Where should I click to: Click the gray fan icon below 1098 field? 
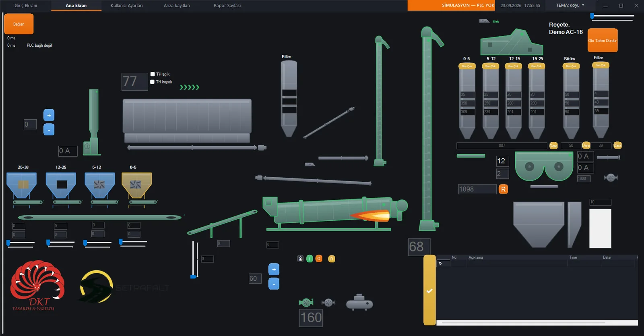tap(611, 177)
